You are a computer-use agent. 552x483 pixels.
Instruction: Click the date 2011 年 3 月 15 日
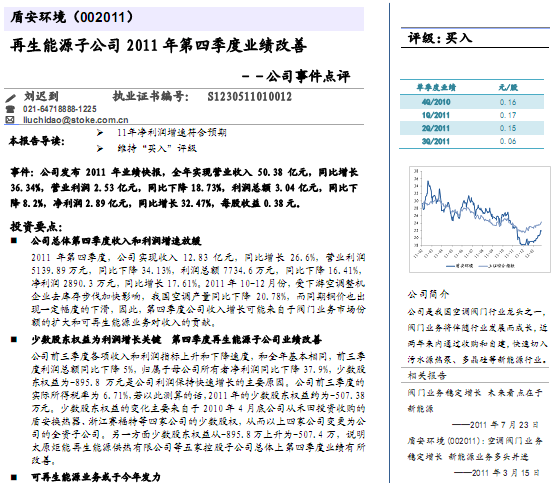click(x=506, y=472)
